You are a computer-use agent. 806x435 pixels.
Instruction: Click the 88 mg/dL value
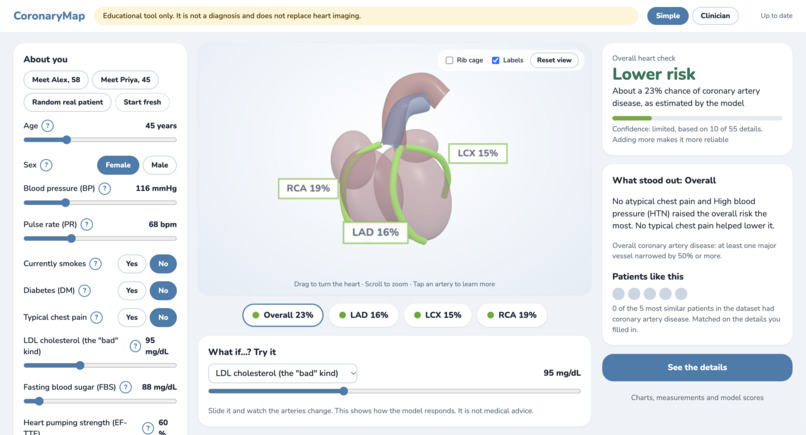pos(159,387)
